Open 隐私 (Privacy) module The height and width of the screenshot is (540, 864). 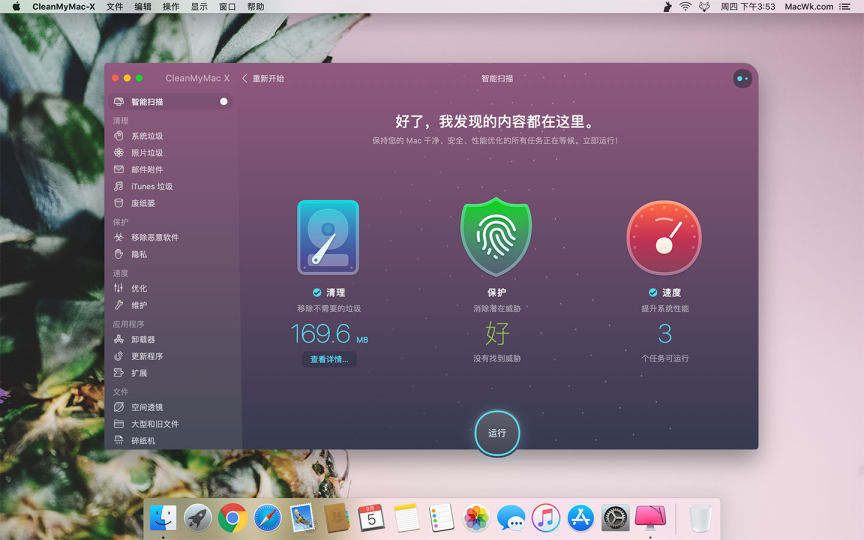(139, 255)
